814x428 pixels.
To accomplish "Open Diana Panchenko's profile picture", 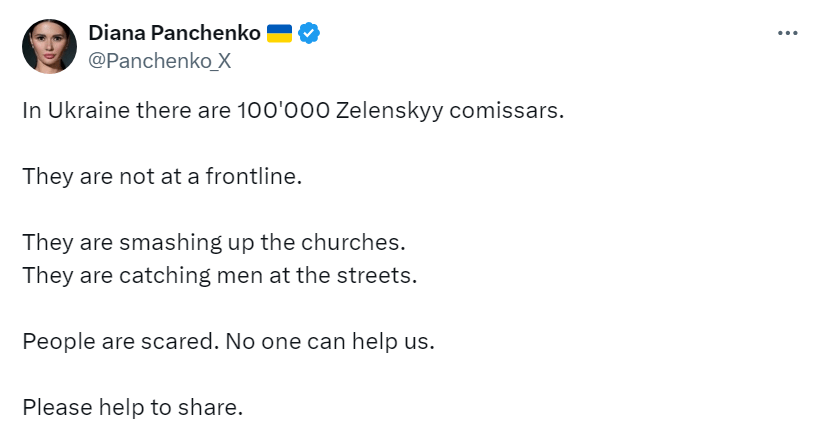I will click(x=48, y=46).
